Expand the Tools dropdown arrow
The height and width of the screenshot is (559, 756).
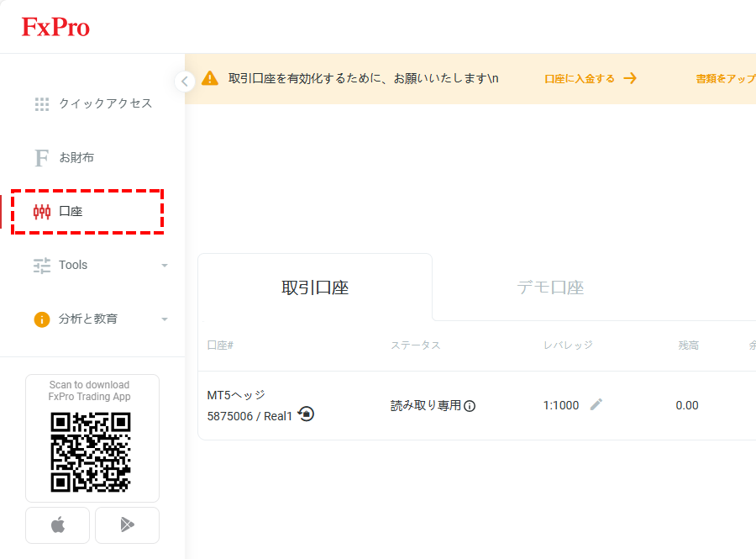click(x=165, y=266)
